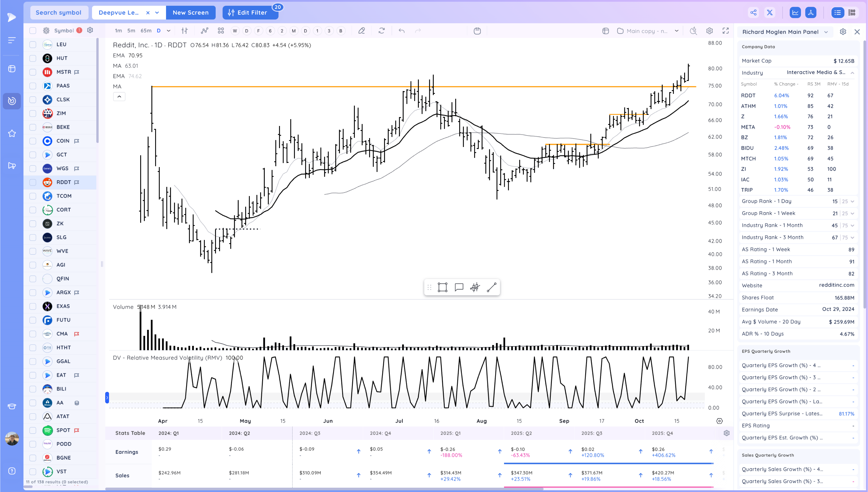
Task: Select RDDT in the watchlist
Action: coord(63,182)
